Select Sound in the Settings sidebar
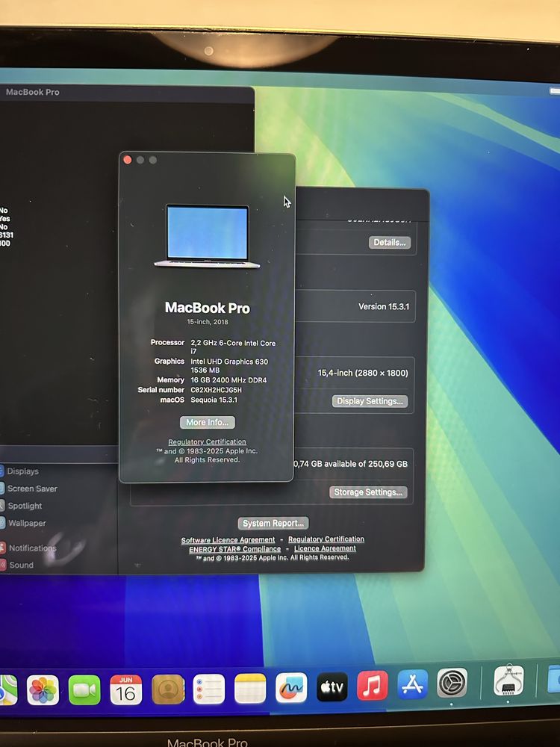This screenshot has height=747, width=560. (21, 565)
